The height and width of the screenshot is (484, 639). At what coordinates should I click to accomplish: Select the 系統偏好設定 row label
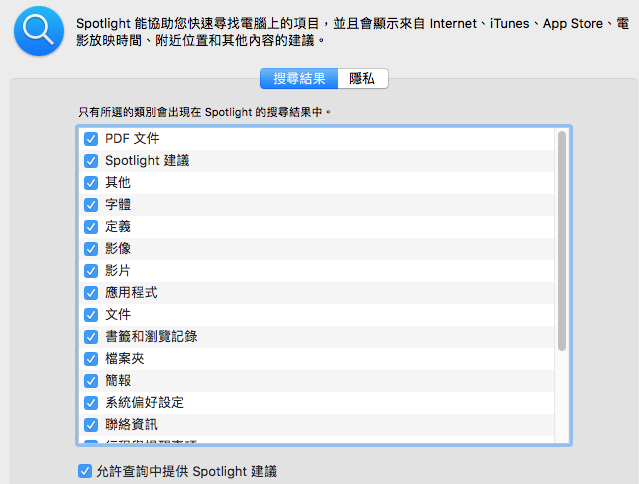pos(144,403)
